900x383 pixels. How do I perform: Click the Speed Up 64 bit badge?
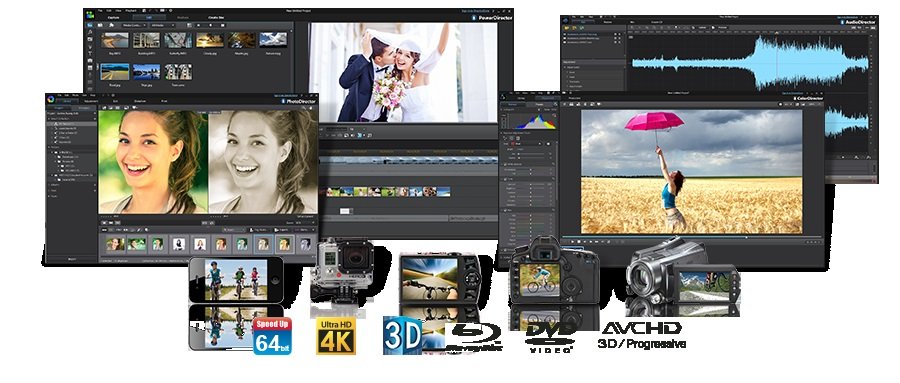[x=272, y=336]
